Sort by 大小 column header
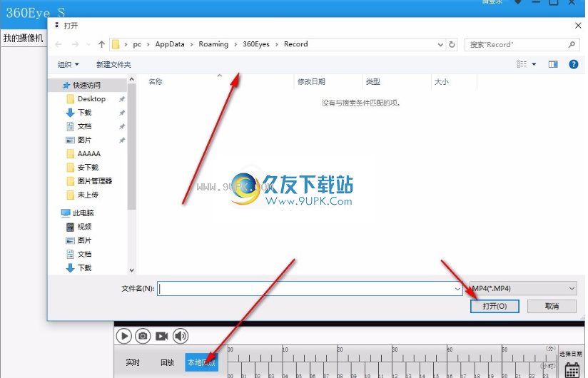The width and height of the screenshot is (588, 378). coord(442,82)
